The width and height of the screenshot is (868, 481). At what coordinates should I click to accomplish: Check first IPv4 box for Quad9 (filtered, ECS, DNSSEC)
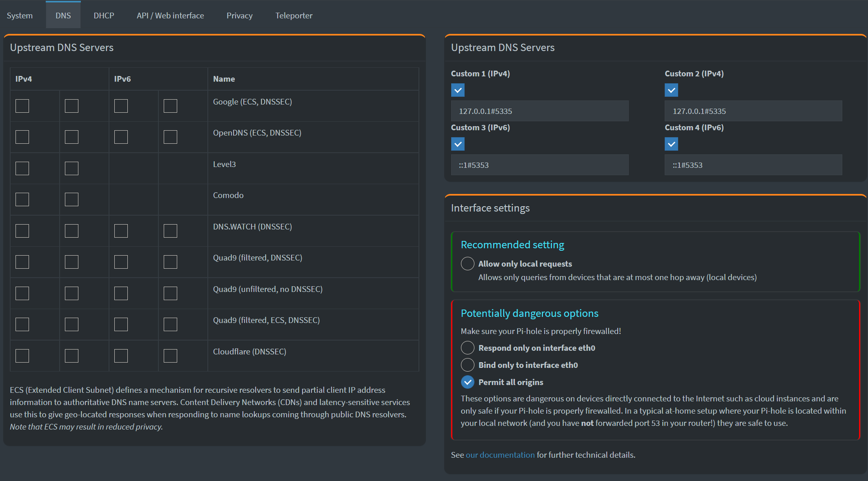pyautogui.click(x=22, y=324)
